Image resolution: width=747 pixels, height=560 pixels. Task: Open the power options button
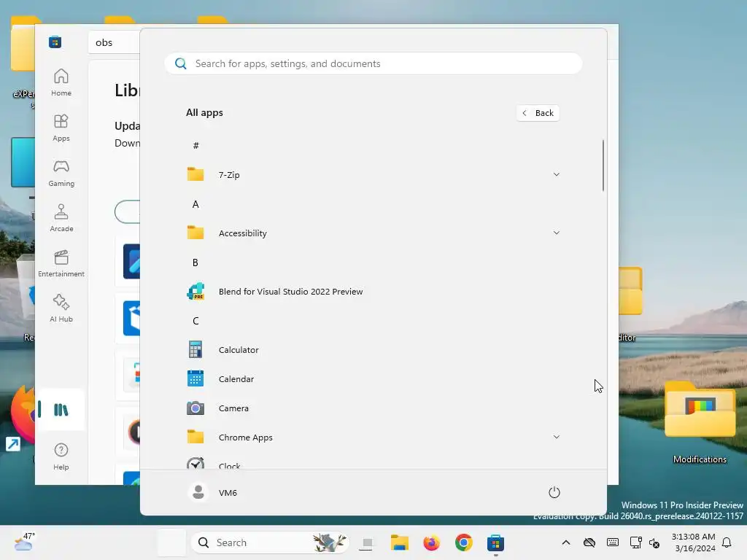(x=554, y=492)
